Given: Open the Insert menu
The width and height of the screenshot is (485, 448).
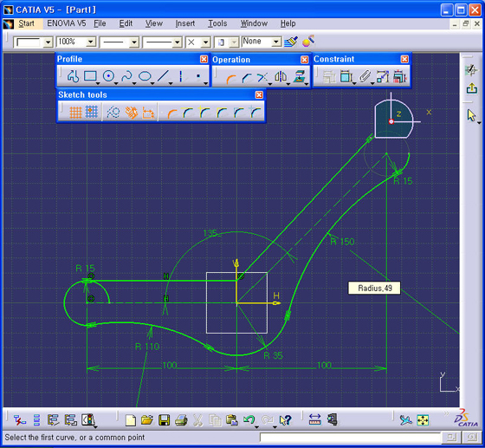Looking at the screenshot, I should (x=185, y=23).
